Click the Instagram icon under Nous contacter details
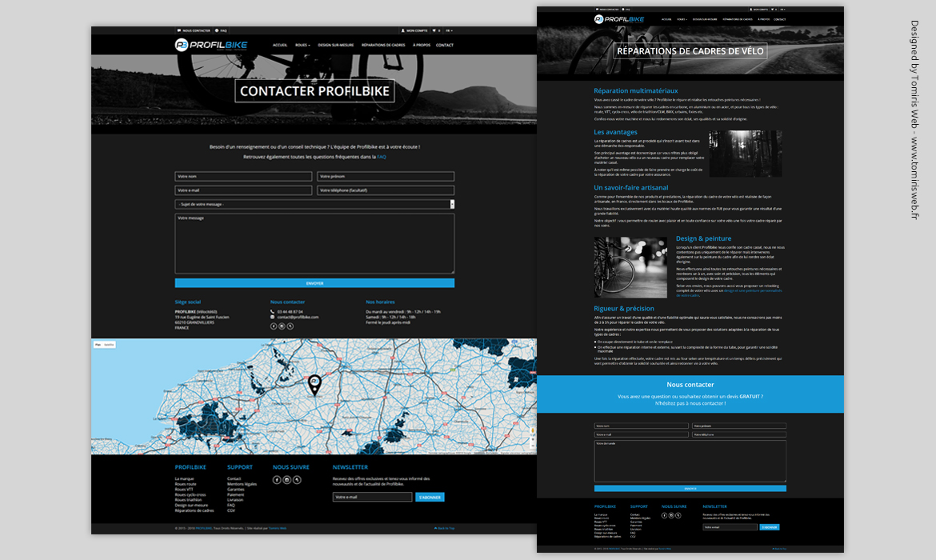Image resolution: width=936 pixels, height=560 pixels. coord(282,326)
